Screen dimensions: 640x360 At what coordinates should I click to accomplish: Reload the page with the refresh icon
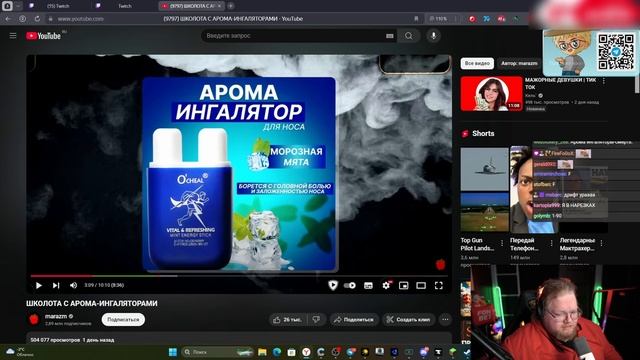(x=37, y=19)
